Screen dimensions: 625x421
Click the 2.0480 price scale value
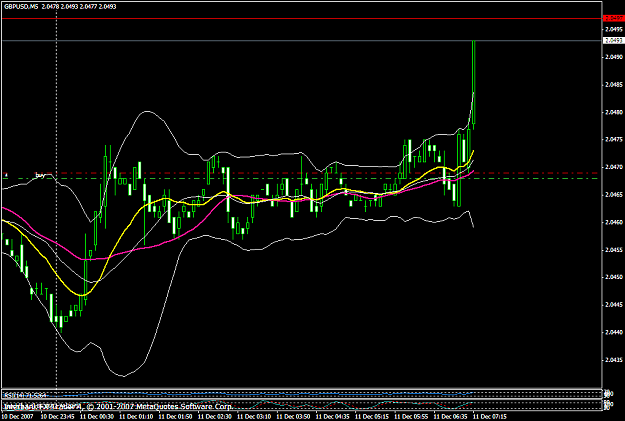click(x=614, y=112)
